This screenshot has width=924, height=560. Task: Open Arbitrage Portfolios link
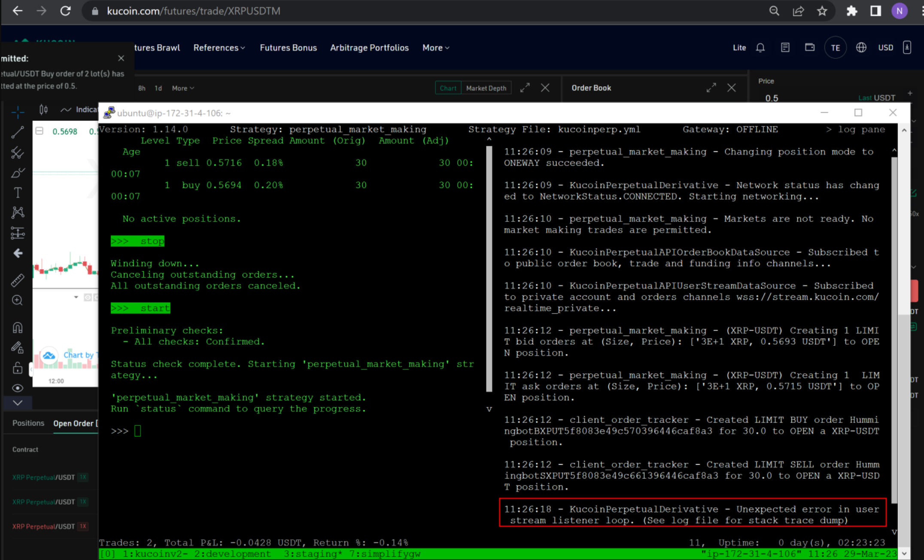[x=369, y=48]
